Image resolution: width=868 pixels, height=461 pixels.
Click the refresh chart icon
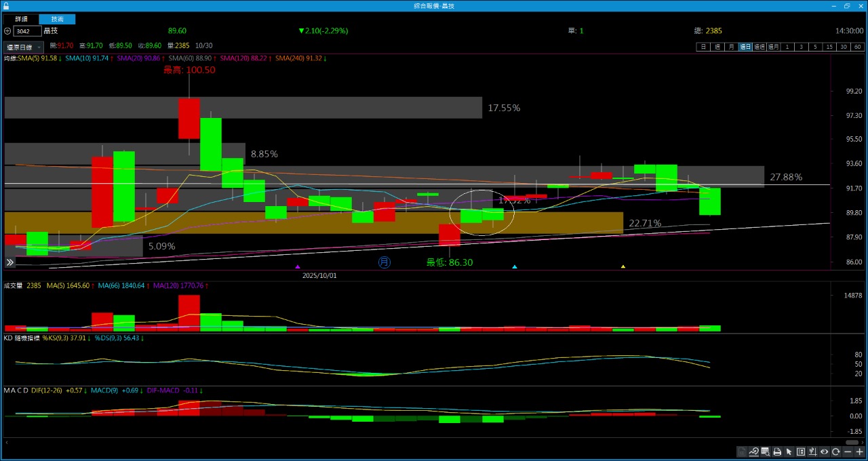836,452
